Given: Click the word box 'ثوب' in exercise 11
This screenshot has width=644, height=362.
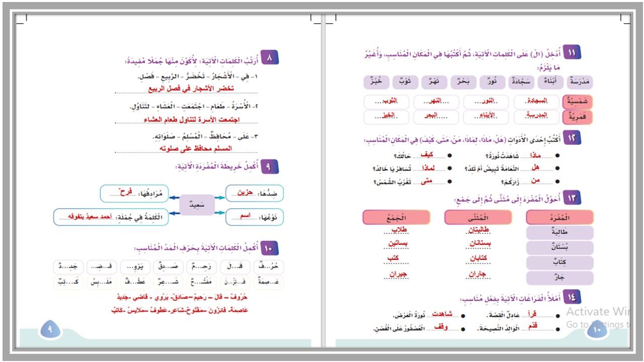Looking at the screenshot, I should 405,81.
